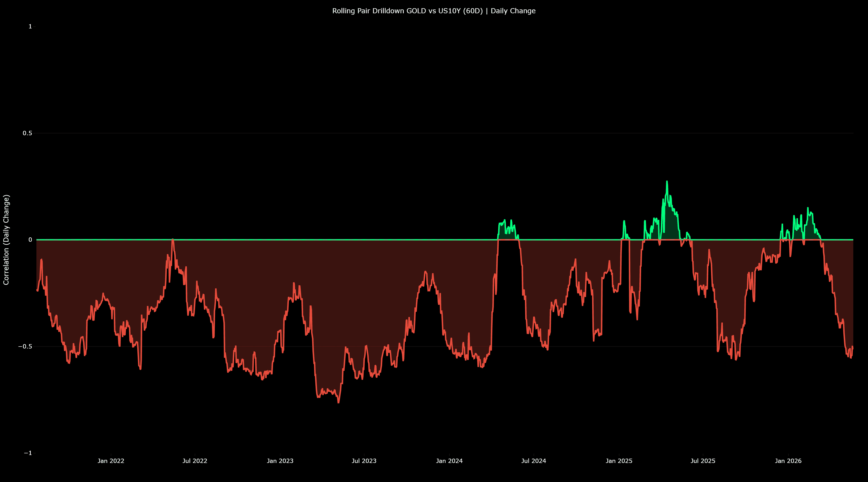Click the y-axis tick label '−0.5'
The height and width of the screenshot is (482, 868).
coord(25,346)
